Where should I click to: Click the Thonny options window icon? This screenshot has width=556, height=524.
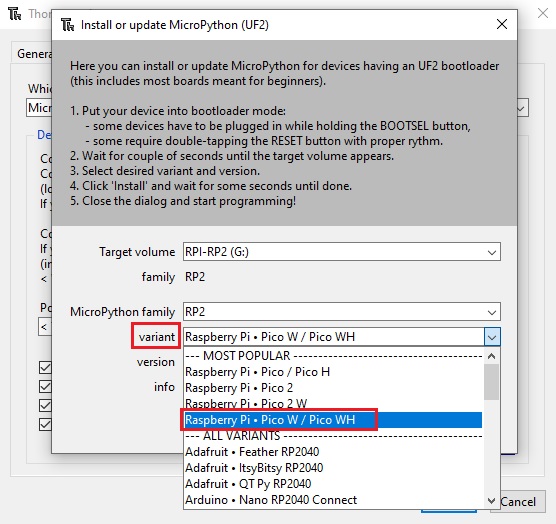(15, 14)
